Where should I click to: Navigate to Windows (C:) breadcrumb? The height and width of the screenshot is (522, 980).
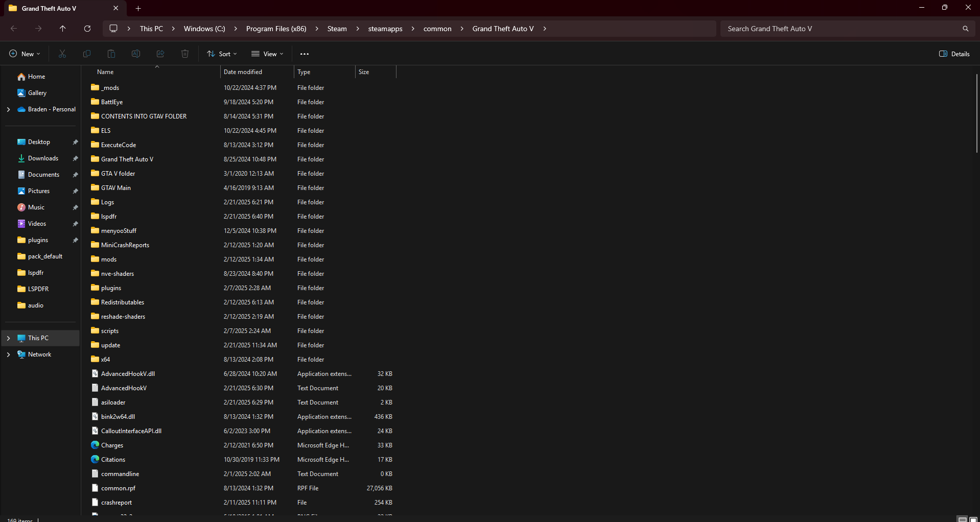point(204,29)
